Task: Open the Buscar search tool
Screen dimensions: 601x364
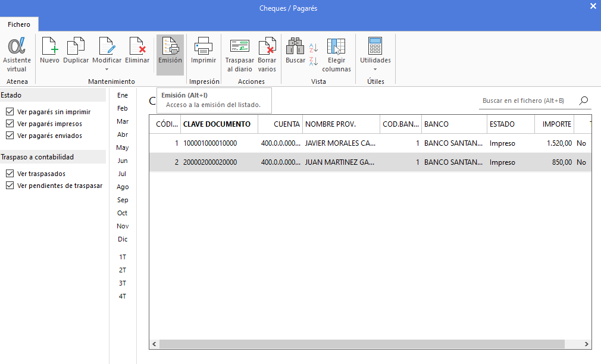Action: [296, 51]
